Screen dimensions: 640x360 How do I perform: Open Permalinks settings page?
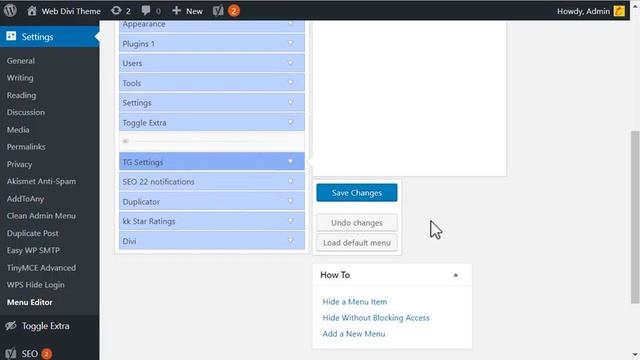pos(26,147)
